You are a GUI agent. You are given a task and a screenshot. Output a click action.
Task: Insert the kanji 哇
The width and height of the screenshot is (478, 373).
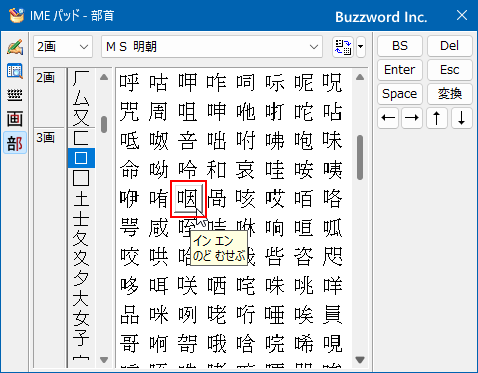click(275, 169)
